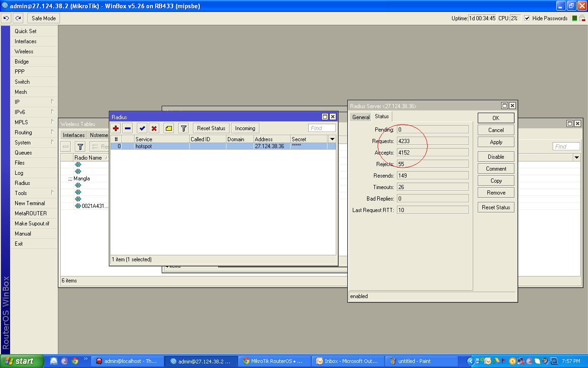Screen dimensions: 588x368
Task: Switch to the Inbox - Microsoft Outlook taskbar item
Action: 348,361
